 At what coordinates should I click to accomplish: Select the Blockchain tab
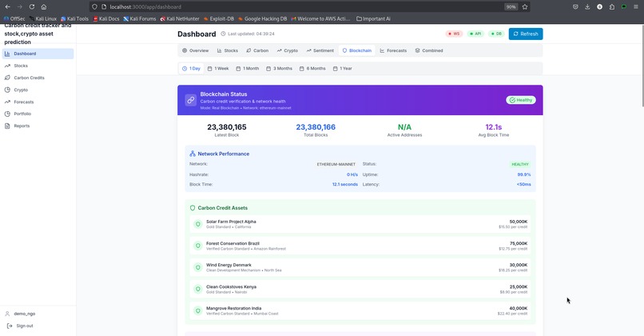point(357,50)
